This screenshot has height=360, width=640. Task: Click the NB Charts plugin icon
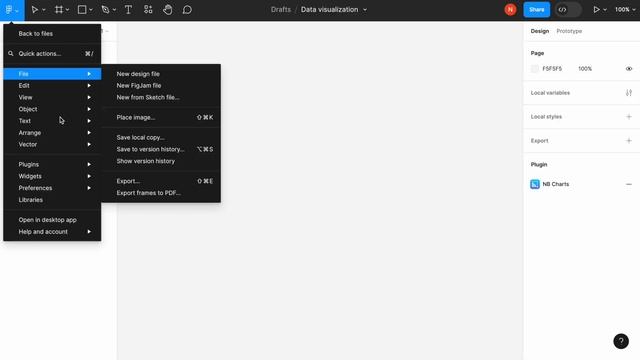(535, 184)
